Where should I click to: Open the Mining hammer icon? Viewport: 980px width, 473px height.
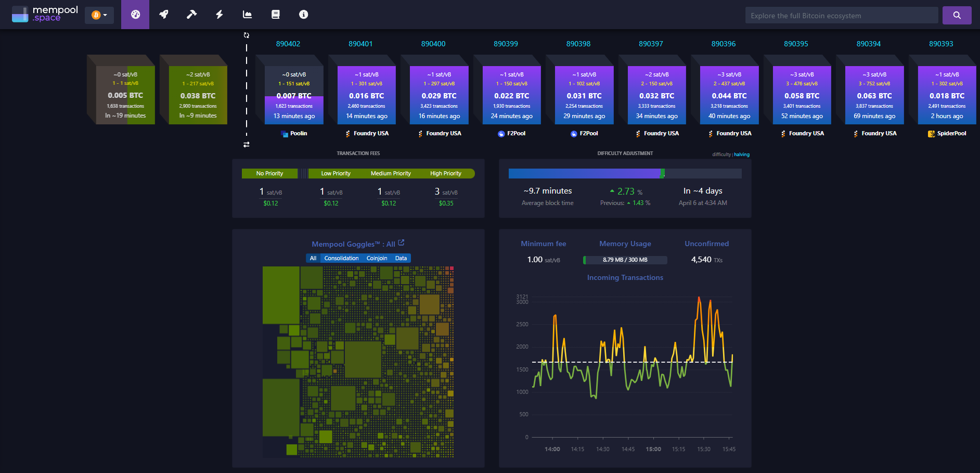(191, 15)
